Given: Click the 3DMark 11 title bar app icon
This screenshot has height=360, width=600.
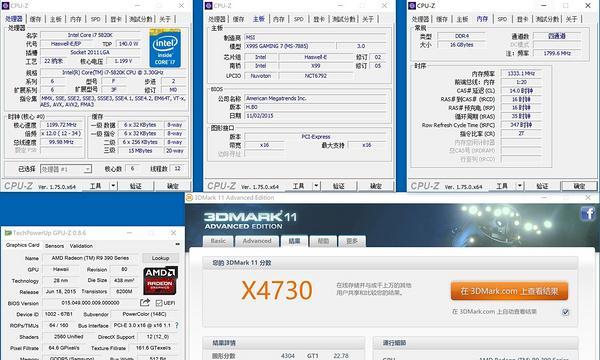Looking at the screenshot, I should [189, 197].
